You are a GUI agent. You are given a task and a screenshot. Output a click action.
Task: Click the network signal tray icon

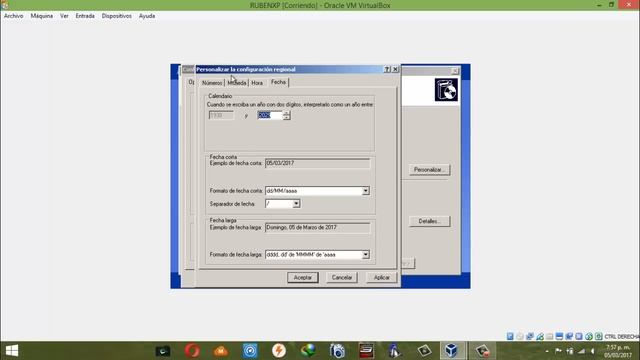(581, 351)
